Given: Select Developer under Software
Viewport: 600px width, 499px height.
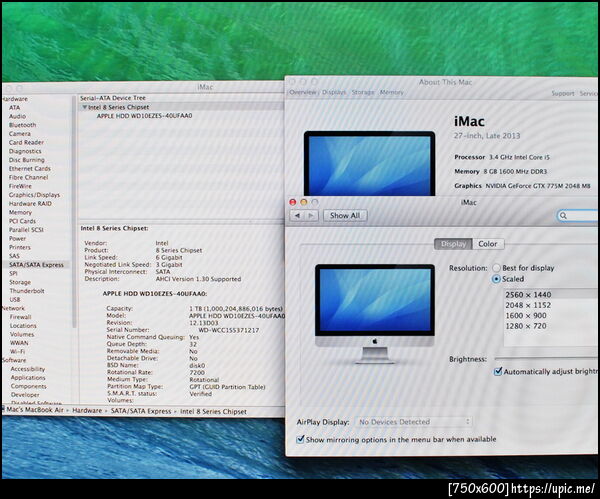Looking at the screenshot, I should (25, 395).
